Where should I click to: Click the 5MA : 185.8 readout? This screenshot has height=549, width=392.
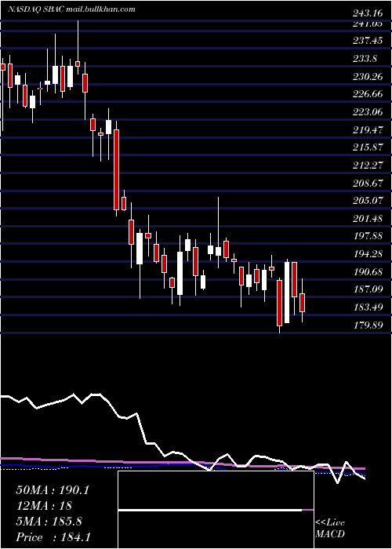49,522
